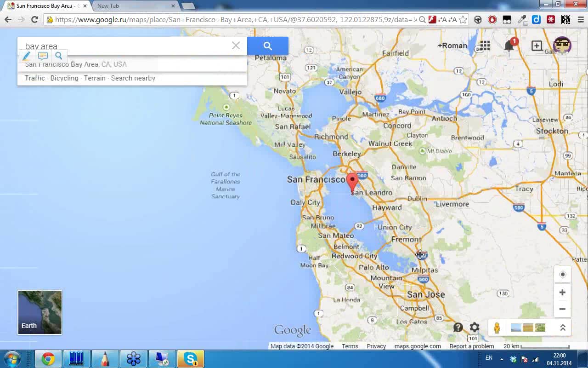Screen dimensions: 588x368
Task: Select the small magnifier icon under the search box
Action: click(x=58, y=56)
